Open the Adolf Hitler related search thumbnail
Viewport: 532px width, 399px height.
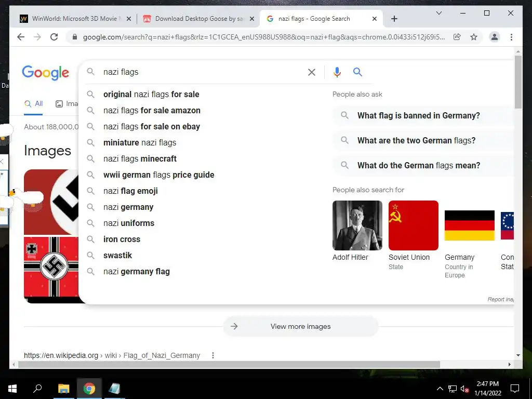[x=357, y=225]
